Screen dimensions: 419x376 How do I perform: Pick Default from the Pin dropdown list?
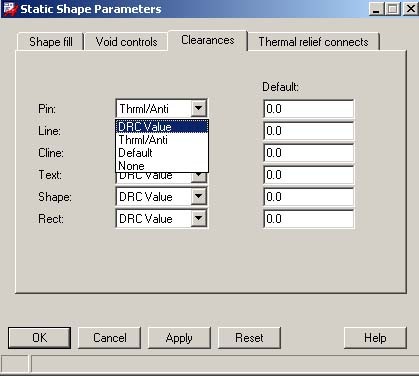click(x=162, y=153)
